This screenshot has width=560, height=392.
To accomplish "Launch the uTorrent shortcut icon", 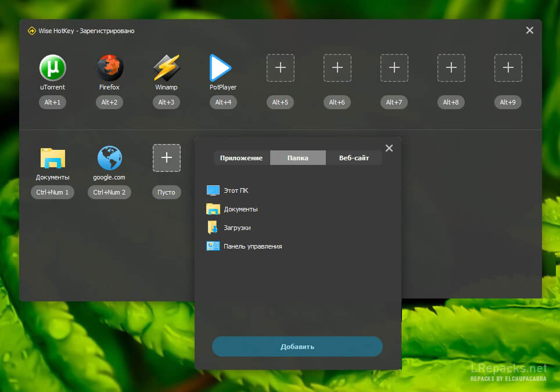I will click(52, 68).
